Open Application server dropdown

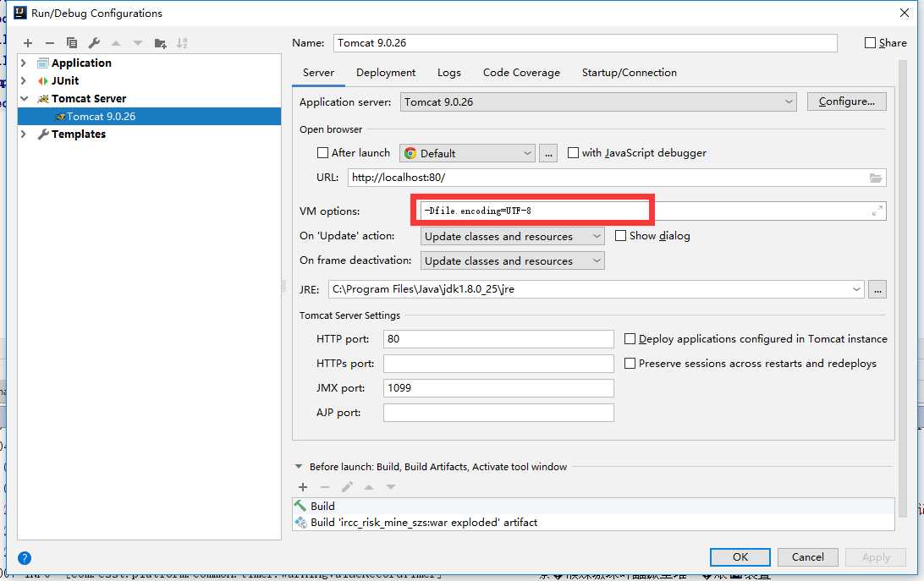(598, 102)
